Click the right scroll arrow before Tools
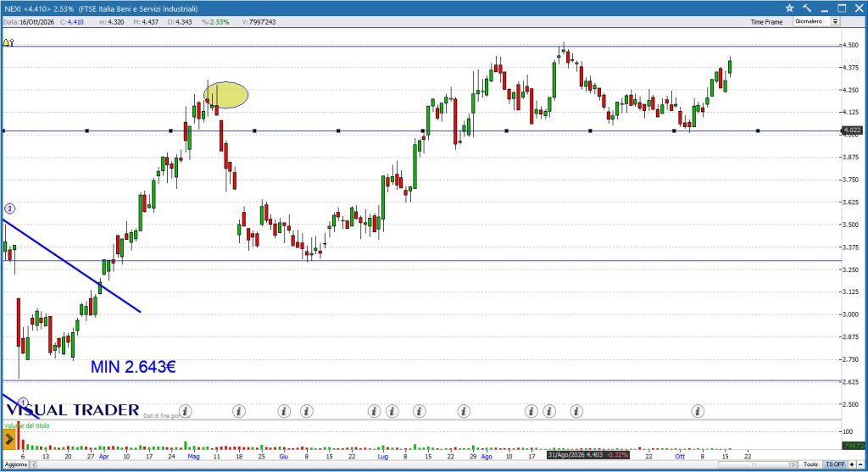 pos(793,464)
